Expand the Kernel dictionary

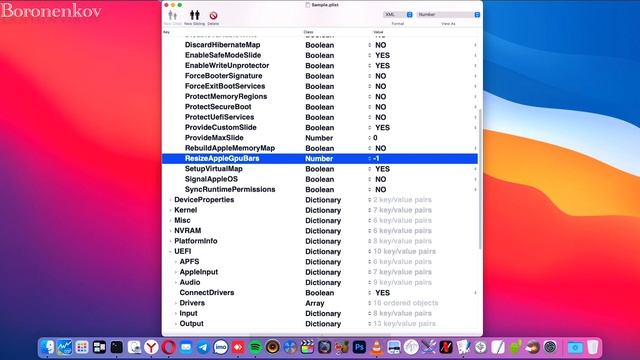tap(170, 210)
